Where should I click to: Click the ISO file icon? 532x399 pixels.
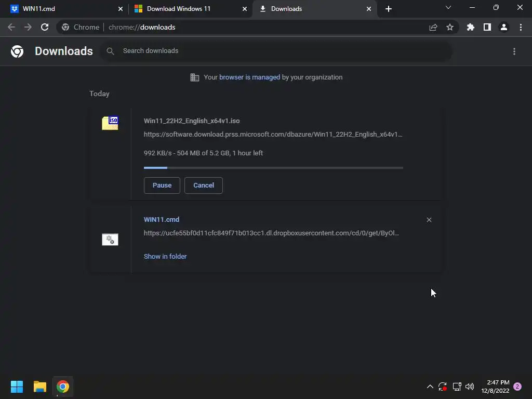110,123
